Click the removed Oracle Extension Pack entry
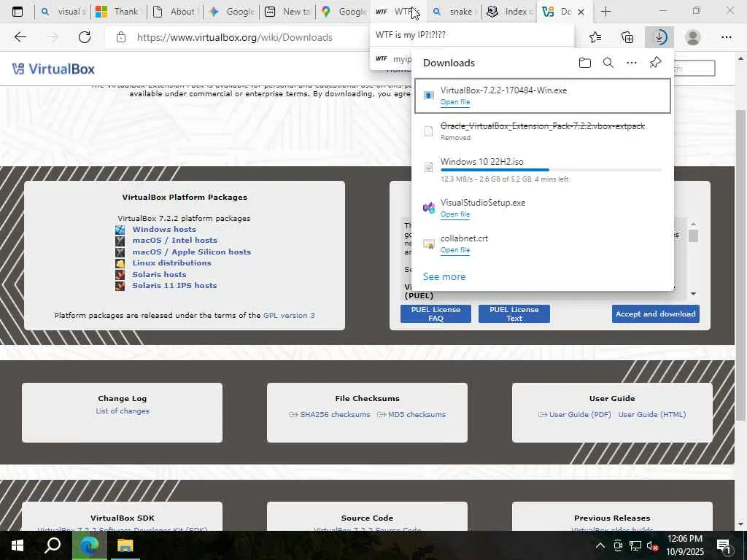The image size is (747, 560). click(543, 131)
